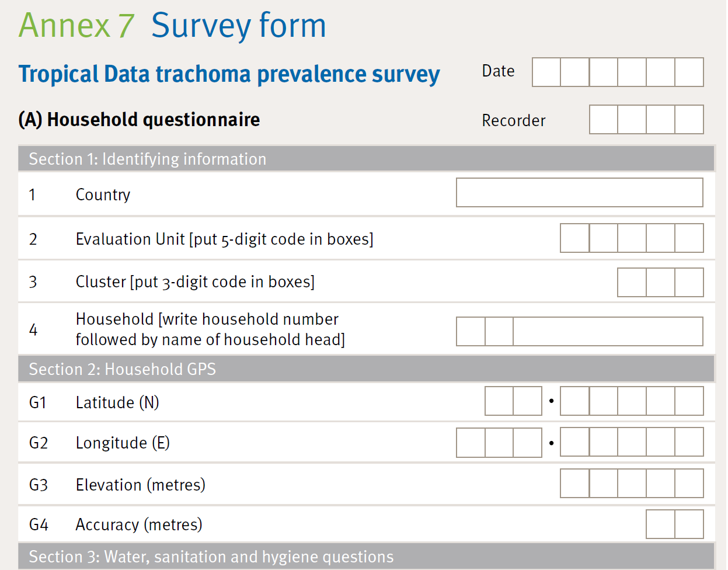Image resolution: width=728 pixels, height=570 pixels.
Task: Click the Tropical Data trachoma survey title
Action: coord(229,74)
